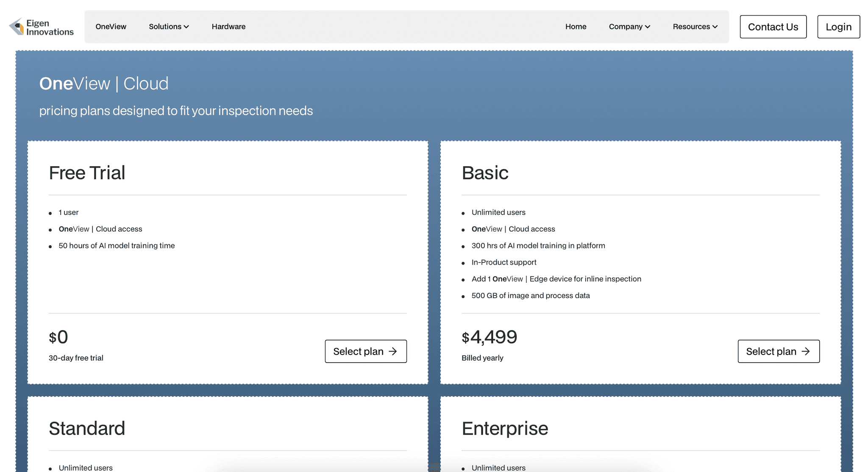Screen dimensions: 868x472
Task: Click the Eigen Innovations brand name text
Action: pyautogui.click(x=50, y=28)
